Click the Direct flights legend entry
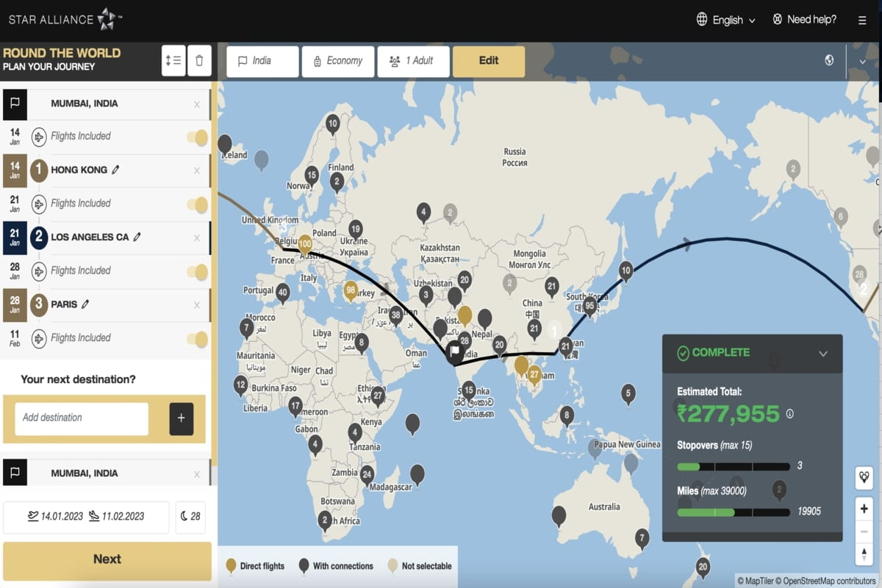This screenshot has height=588, width=882. pos(255,566)
